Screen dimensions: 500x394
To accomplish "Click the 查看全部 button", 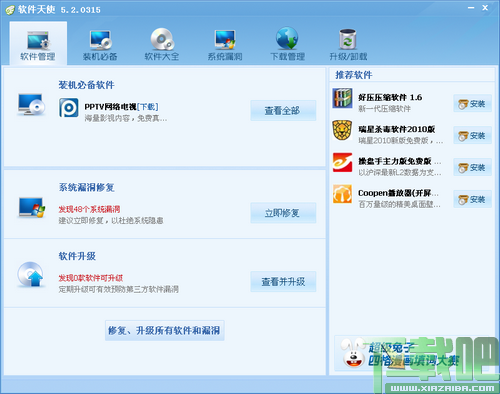I will point(283,110).
